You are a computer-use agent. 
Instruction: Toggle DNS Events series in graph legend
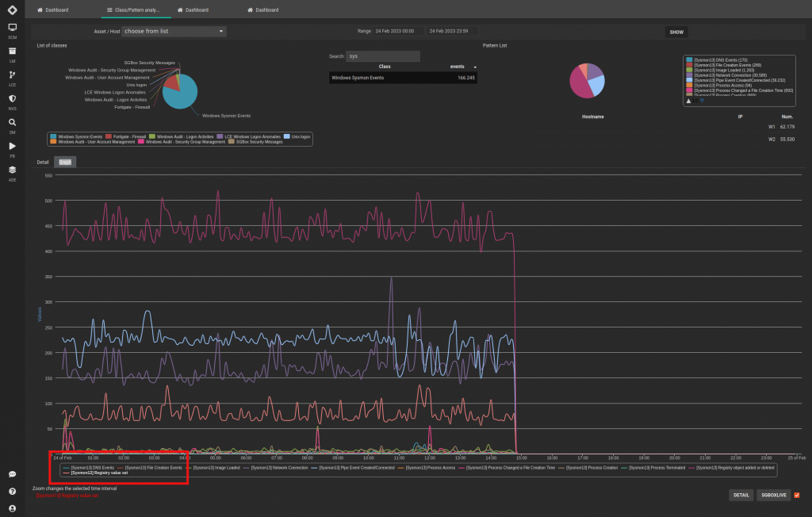pos(88,468)
